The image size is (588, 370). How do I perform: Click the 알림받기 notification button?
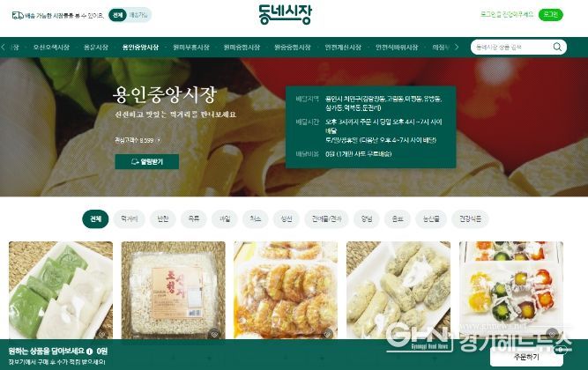147,161
